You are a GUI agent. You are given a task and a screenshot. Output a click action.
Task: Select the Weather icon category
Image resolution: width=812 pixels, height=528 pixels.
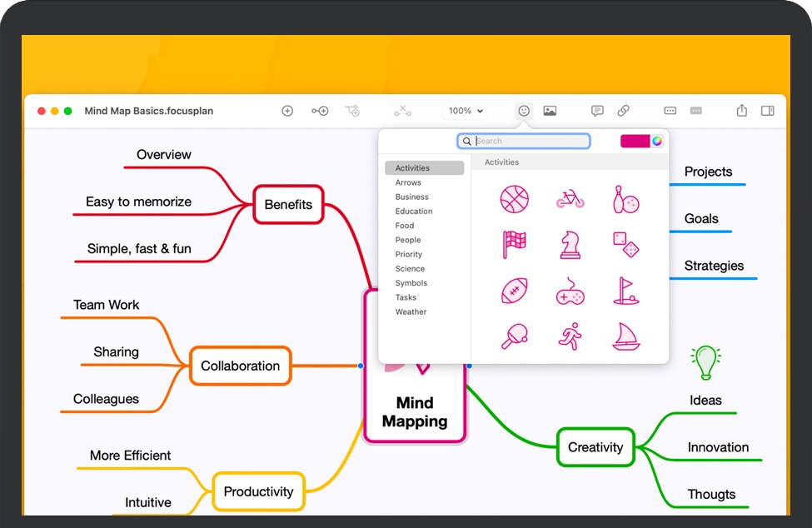click(x=411, y=312)
